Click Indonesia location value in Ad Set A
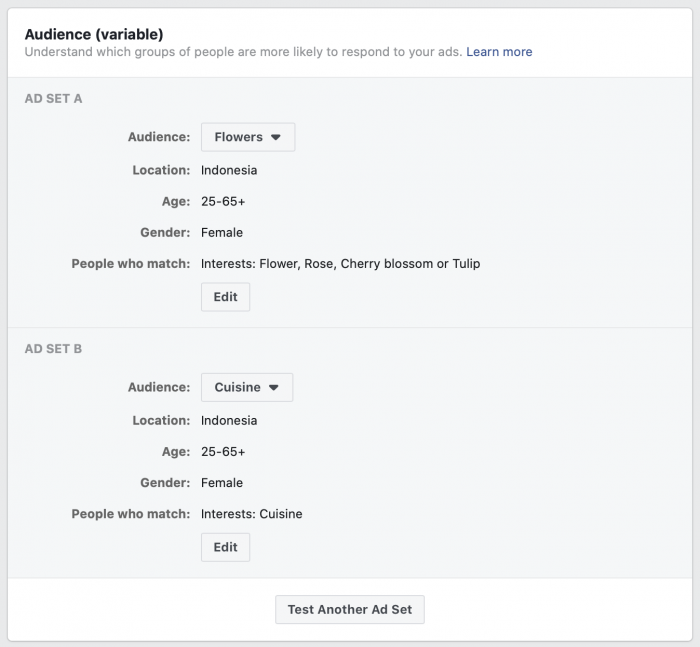Screen dimensions: 700x647 pos(229,170)
